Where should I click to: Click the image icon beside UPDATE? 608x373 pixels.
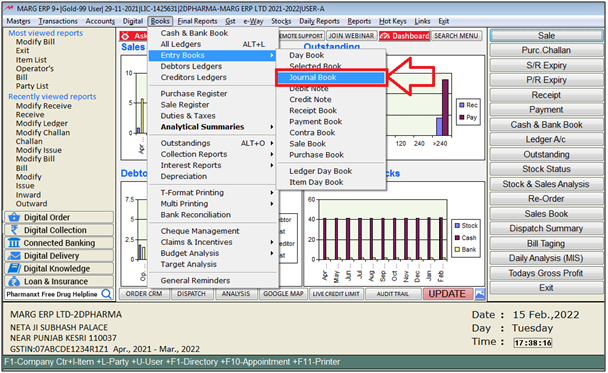480,294
